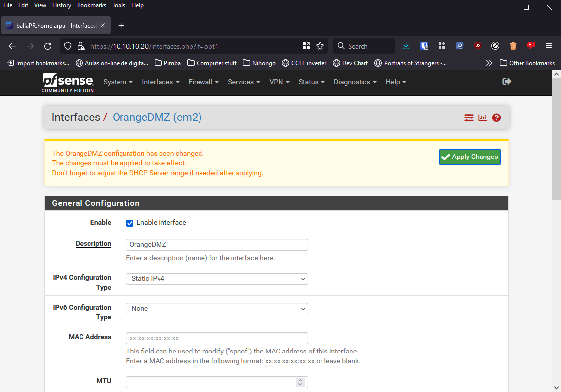Click the pfSense logout icon
561x392 pixels.
point(506,82)
